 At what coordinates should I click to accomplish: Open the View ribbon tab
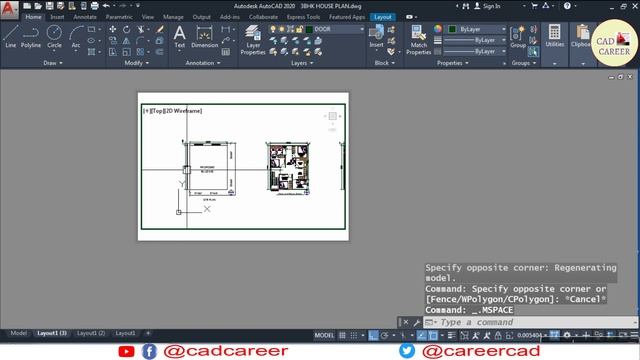(148, 17)
